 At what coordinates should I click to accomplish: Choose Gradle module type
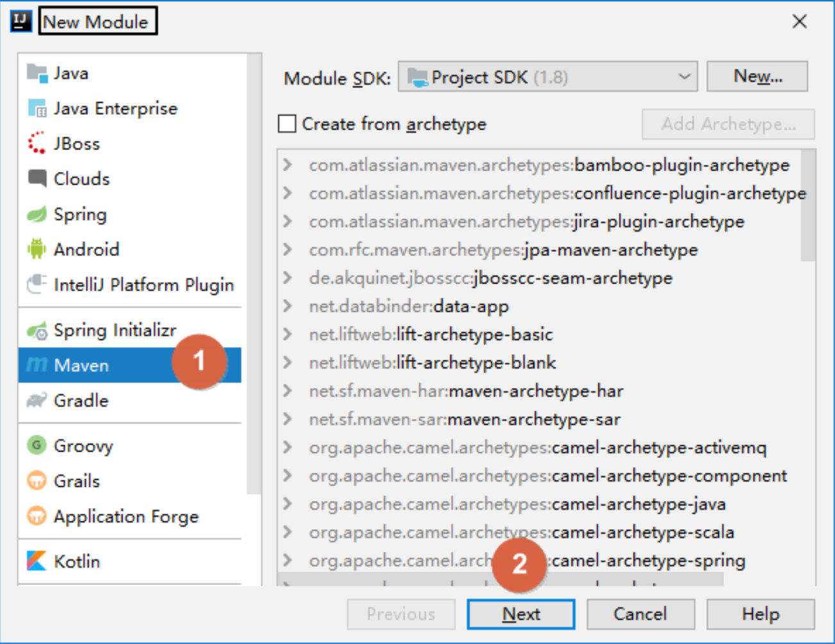point(130,400)
